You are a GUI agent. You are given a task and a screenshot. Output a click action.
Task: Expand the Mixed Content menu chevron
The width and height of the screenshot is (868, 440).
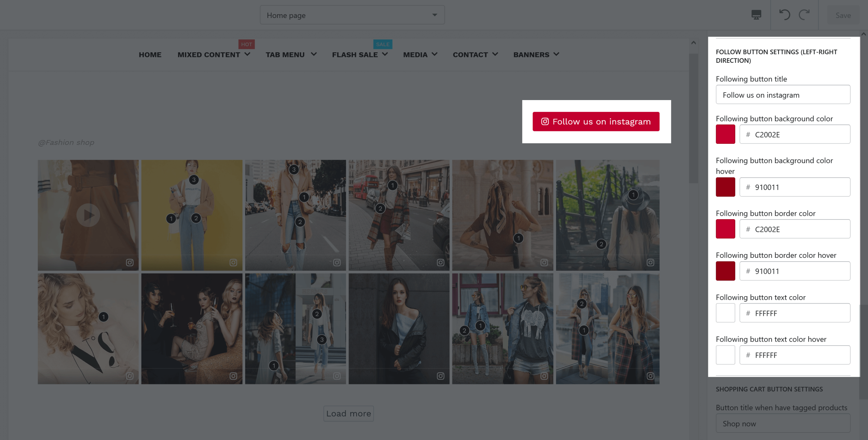point(248,54)
